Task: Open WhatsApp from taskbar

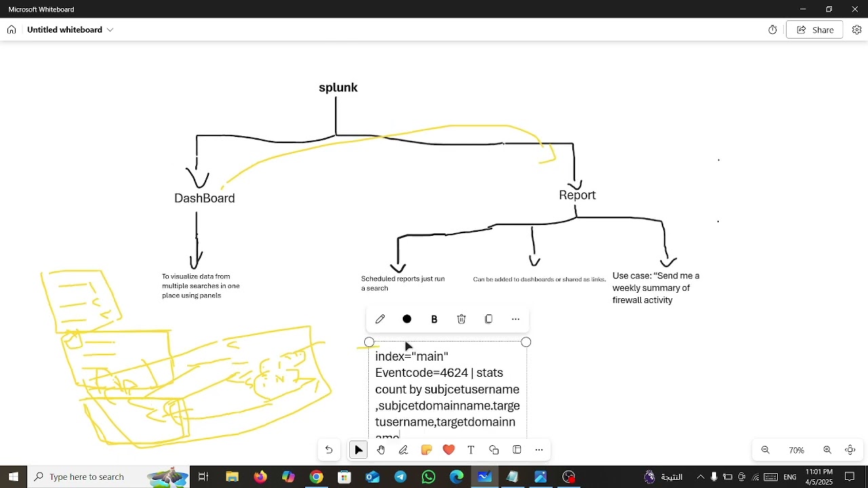Action: click(429, 477)
